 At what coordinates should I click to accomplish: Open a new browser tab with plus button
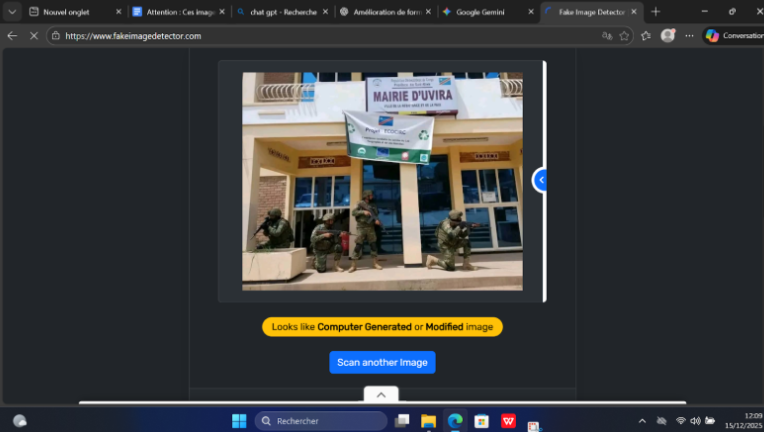tap(656, 12)
